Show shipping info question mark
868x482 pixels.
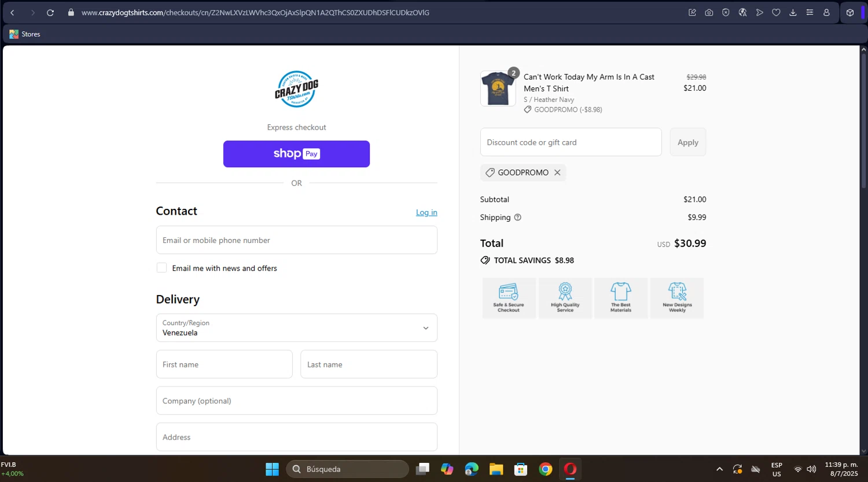518,218
